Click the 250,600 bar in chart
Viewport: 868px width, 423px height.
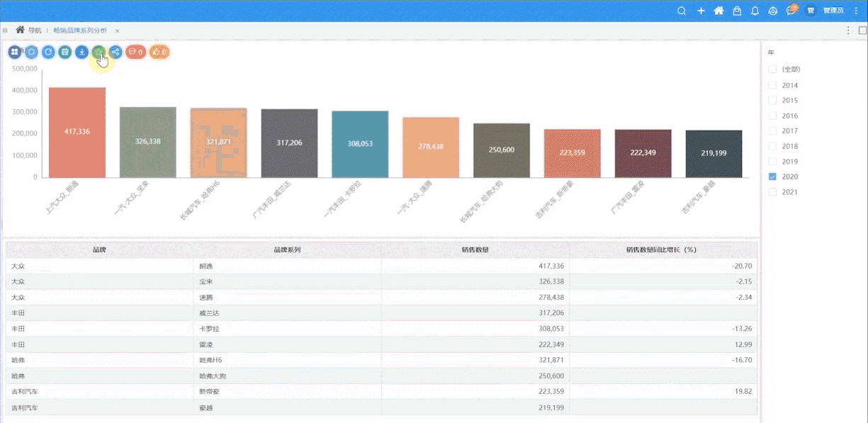tap(502, 150)
